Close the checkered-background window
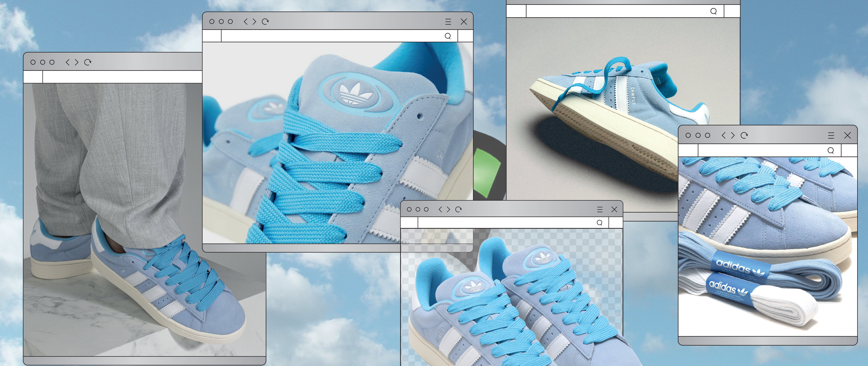The width and height of the screenshot is (868, 366). 614,209
